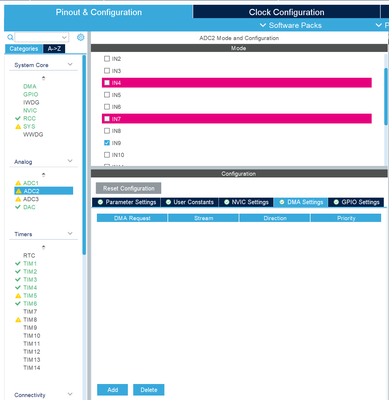This screenshot has height=400, width=389.
Task: Click the Direction column header
Action: click(x=275, y=218)
